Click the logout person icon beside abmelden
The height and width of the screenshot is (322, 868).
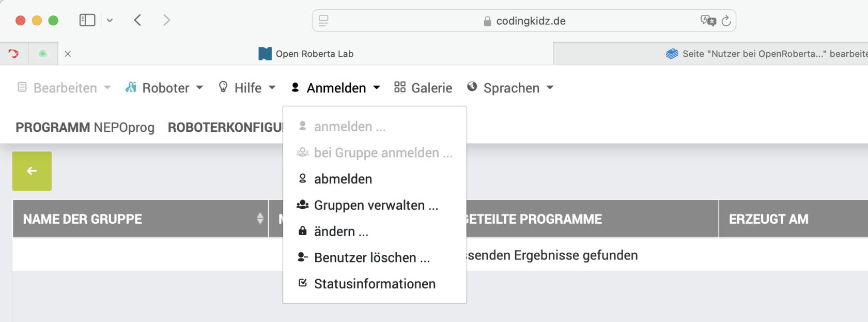click(303, 178)
